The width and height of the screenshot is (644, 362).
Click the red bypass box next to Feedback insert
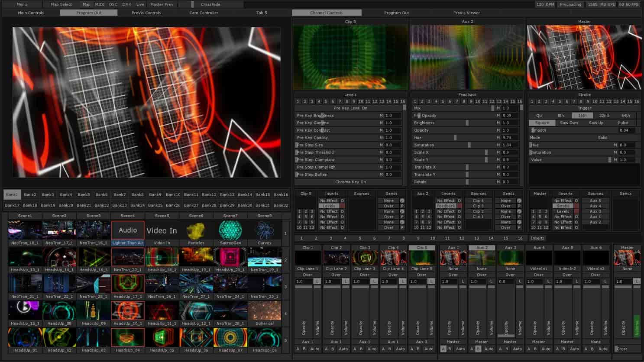pyautogui.click(x=459, y=206)
